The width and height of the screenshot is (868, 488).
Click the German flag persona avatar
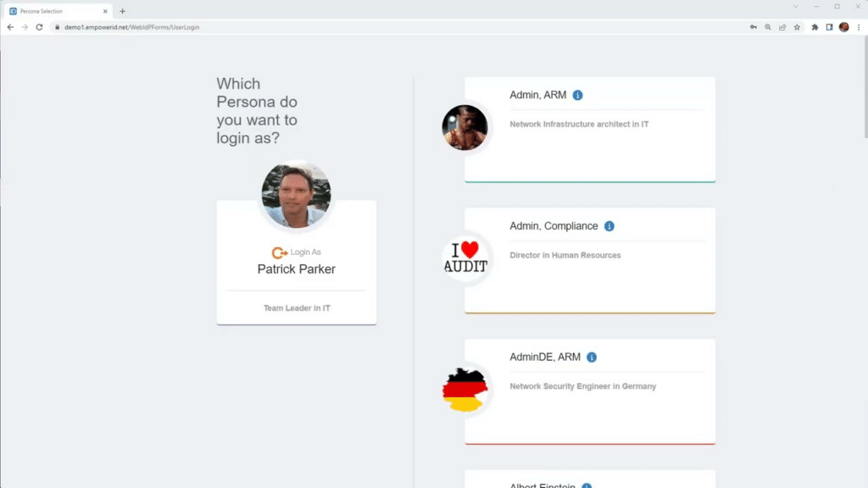click(465, 391)
